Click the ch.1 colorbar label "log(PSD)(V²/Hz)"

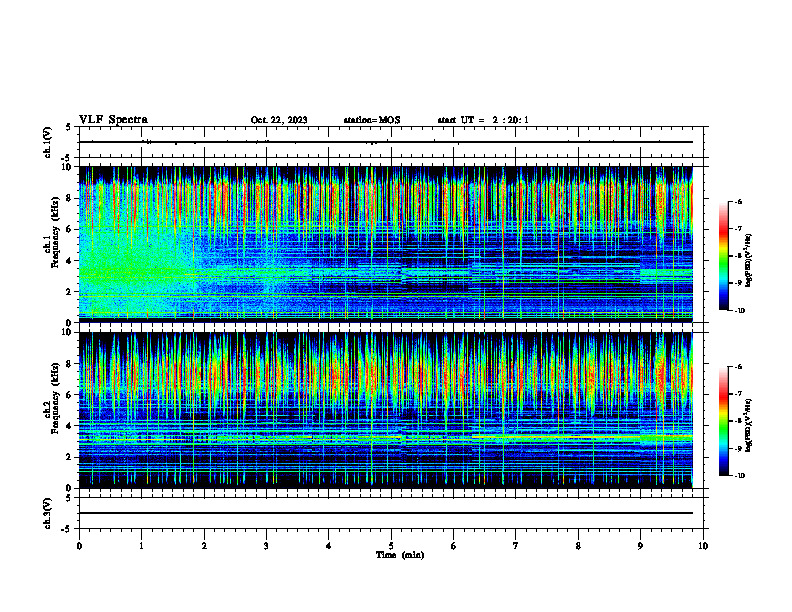[x=749, y=260]
